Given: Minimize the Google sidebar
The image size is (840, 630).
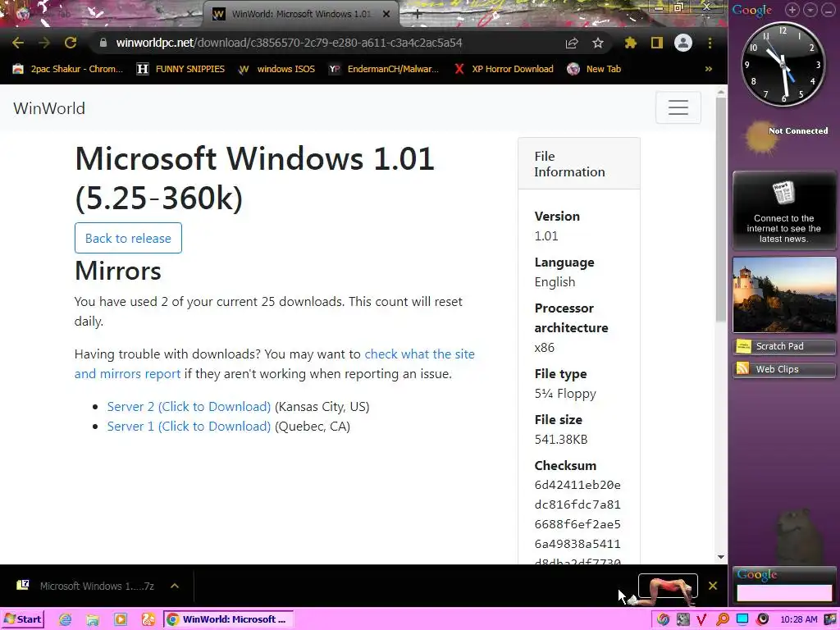Looking at the screenshot, I should click(829, 10).
